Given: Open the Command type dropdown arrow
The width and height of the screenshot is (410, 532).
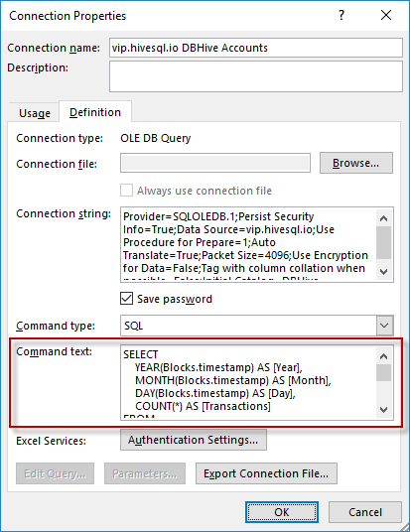Looking at the screenshot, I should [384, 326].
